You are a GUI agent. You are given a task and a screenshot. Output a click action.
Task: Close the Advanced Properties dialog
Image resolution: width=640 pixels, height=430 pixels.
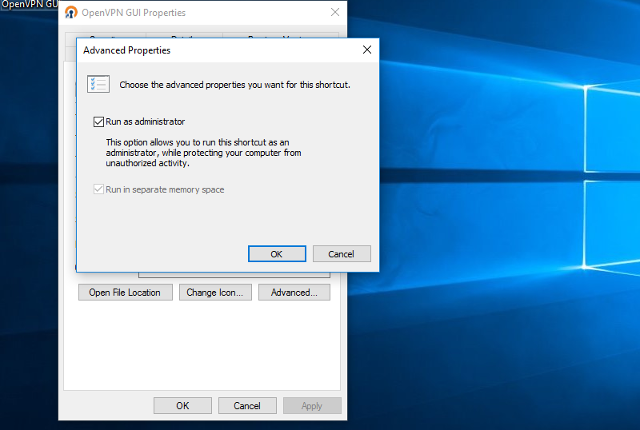point(367,50)
